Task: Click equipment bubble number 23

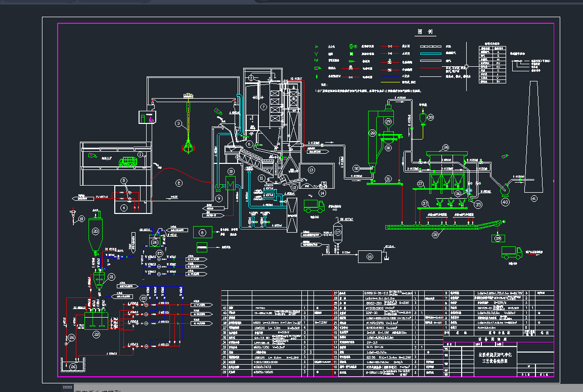Action: (144, 298)
